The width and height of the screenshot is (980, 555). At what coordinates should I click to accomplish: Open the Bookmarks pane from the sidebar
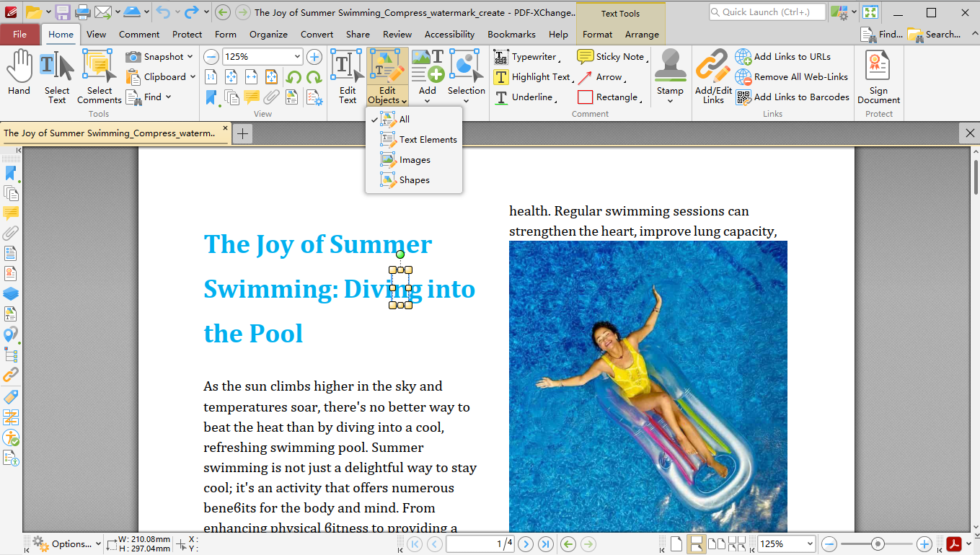[x=11, y=173]
